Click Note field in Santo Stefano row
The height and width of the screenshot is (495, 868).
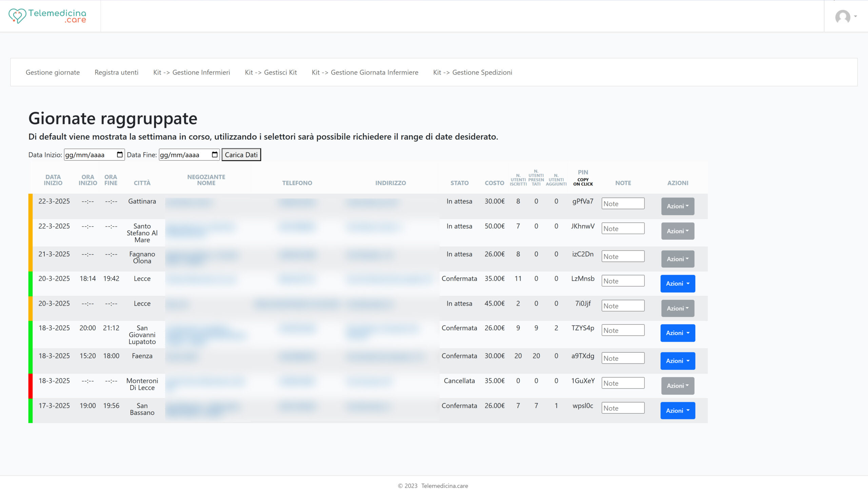pos(623,228)
